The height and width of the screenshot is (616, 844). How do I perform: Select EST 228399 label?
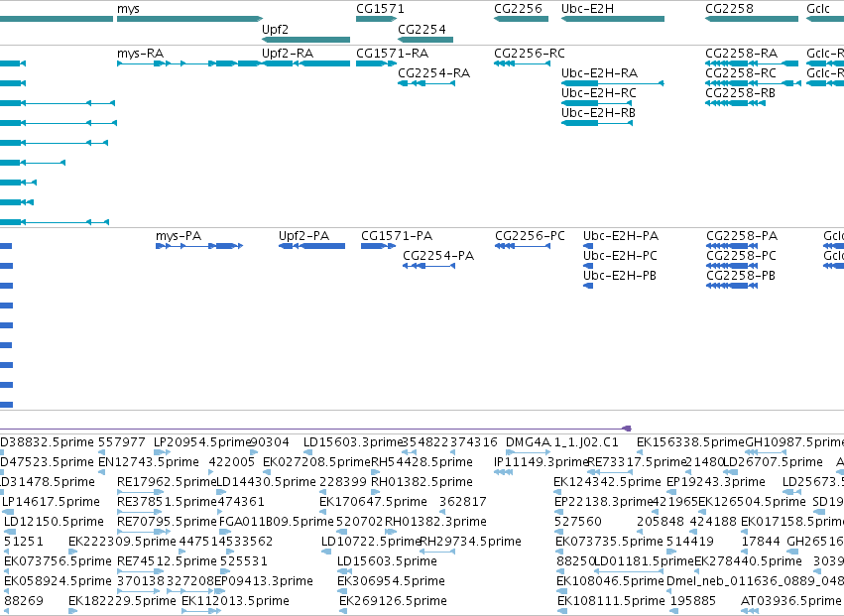click(x=342, y=482)
